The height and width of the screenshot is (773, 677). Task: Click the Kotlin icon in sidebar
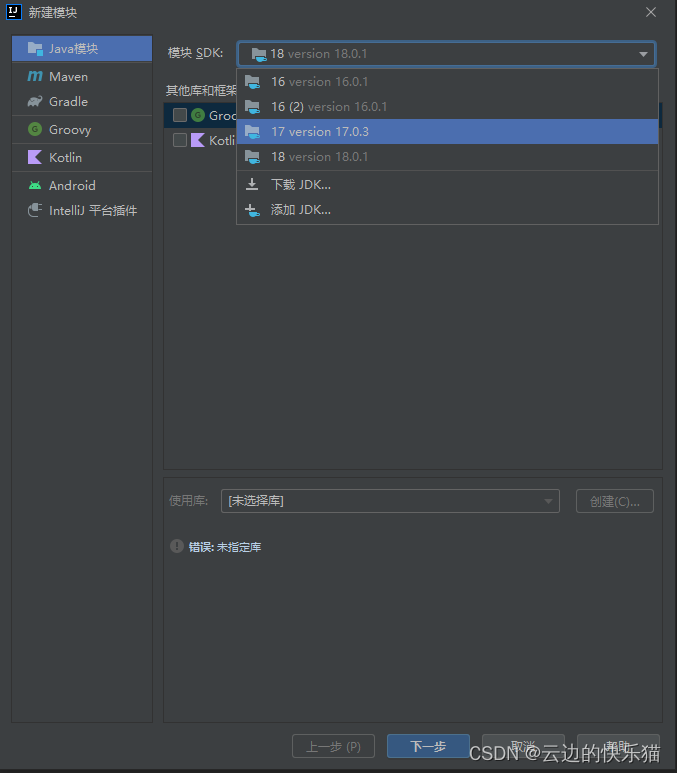point(35,158)
